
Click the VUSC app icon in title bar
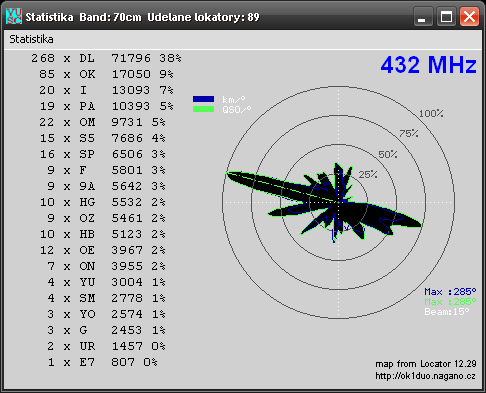(14, 16)
